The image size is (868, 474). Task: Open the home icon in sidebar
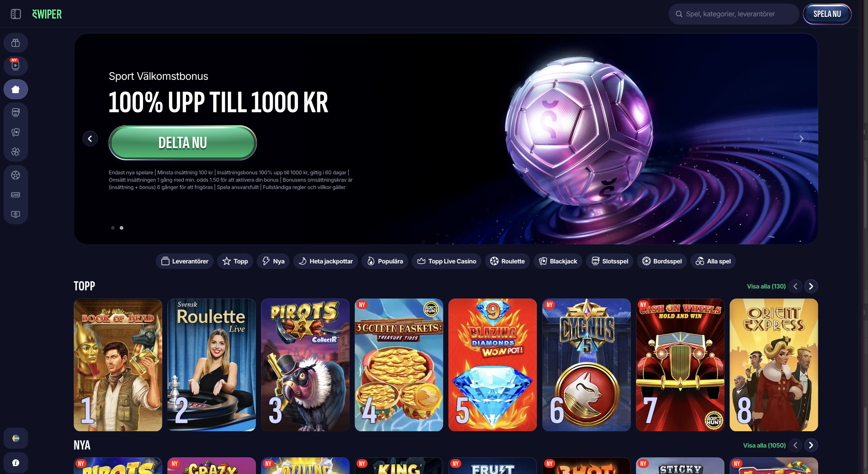tap(16, 89)
